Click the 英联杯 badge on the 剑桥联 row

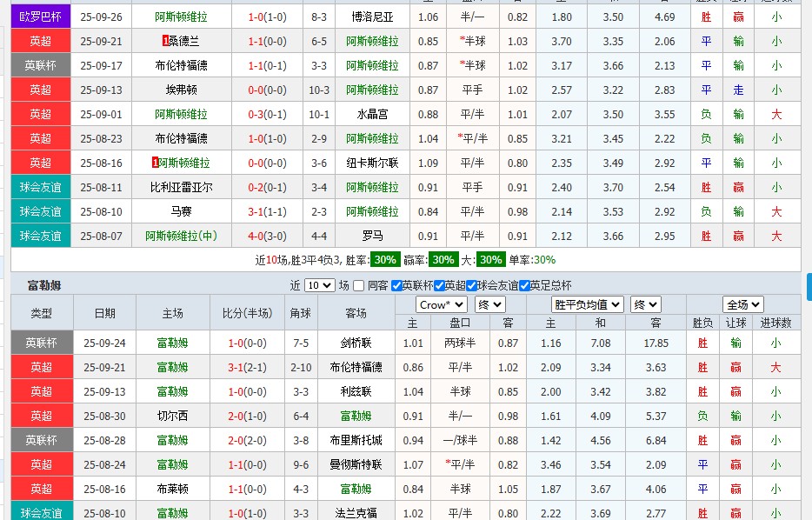(x=40, y=343)
